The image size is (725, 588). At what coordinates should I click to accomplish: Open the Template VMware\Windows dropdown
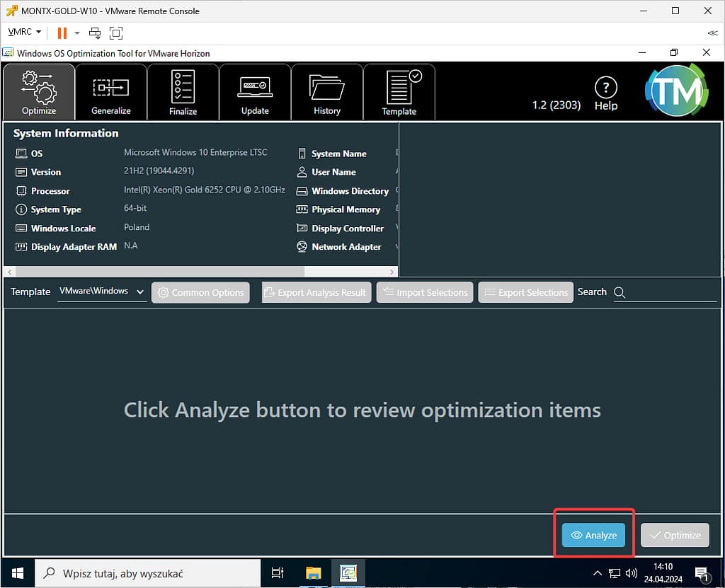101,292
